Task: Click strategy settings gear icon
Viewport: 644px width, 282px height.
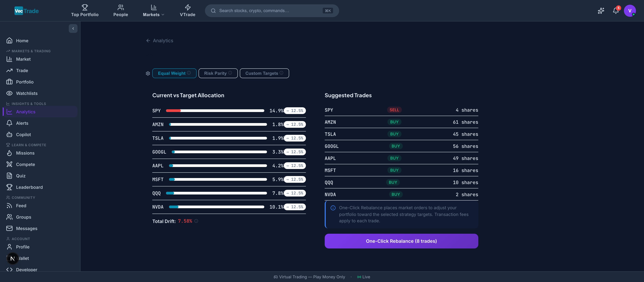Action: (x=148, y=73)
